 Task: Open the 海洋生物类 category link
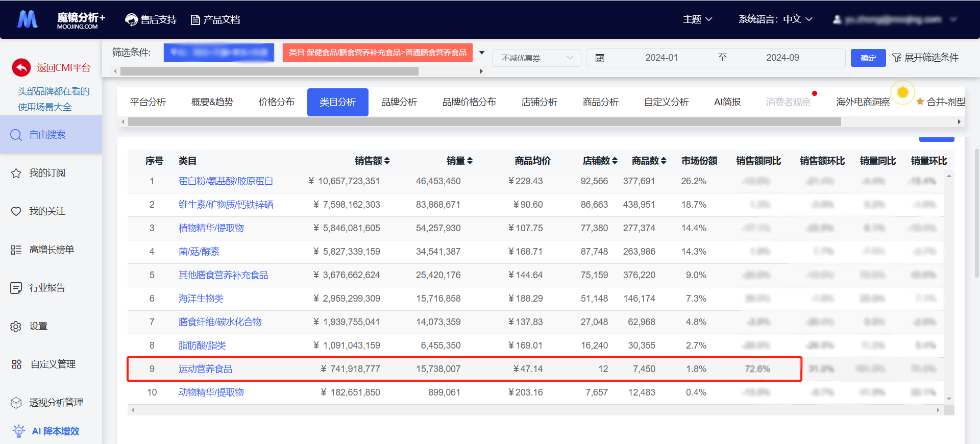click(x=201, y=299)
